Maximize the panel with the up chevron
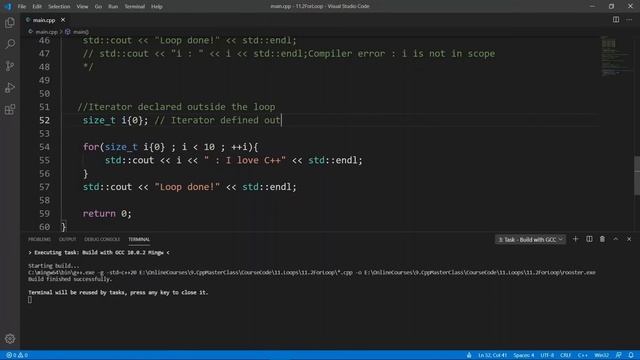This screenshot has width=640, height=360. [616, 239]
